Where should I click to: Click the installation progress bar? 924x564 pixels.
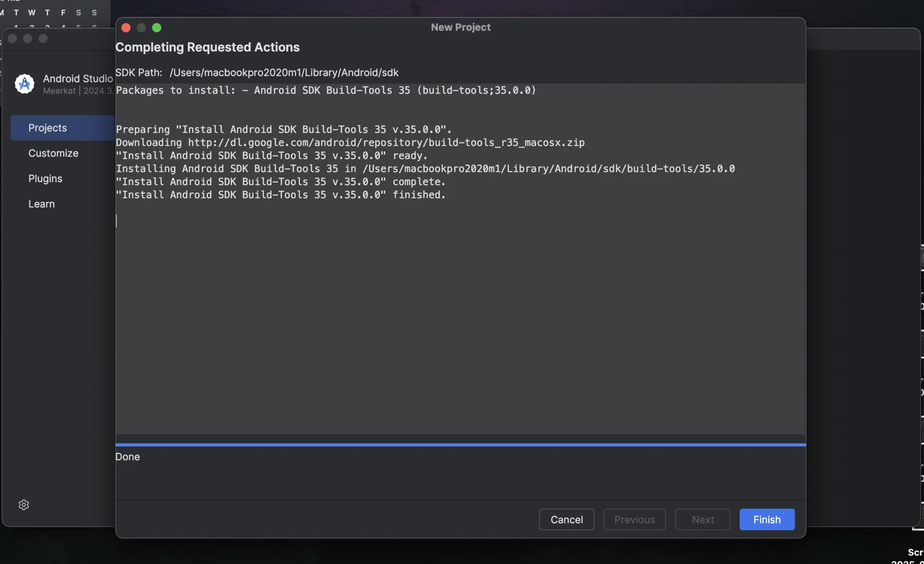[x=461, y=445]
